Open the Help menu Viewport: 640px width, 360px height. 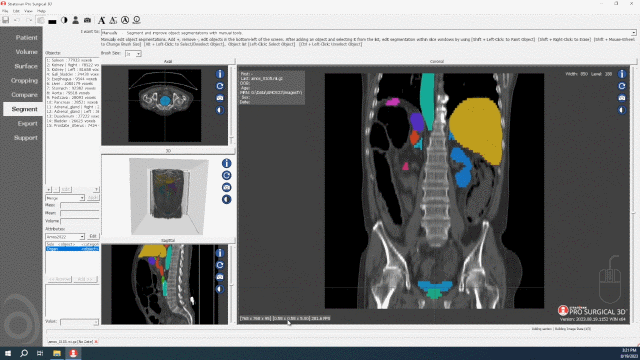point(42,11)
